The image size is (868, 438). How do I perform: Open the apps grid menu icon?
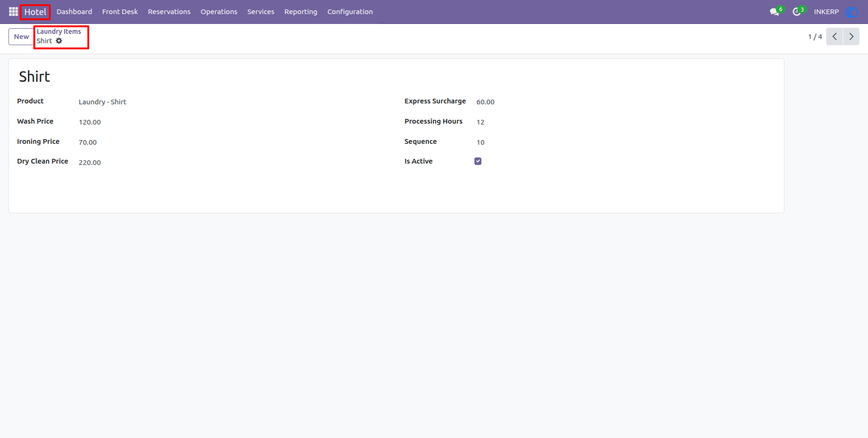[x=13, y=12]
